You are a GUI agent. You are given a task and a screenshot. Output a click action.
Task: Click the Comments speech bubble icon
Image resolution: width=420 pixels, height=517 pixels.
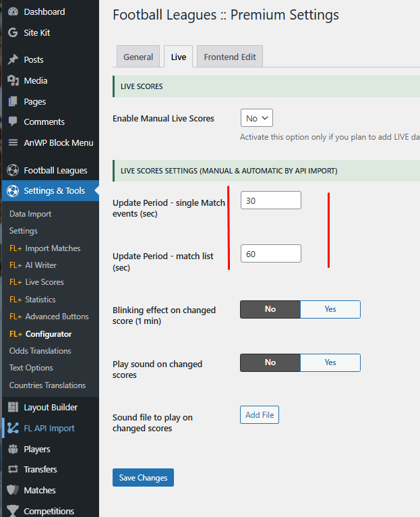(13, 121)
